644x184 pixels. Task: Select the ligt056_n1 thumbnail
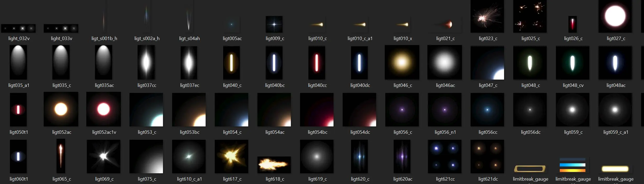click(x=445, y=110)
